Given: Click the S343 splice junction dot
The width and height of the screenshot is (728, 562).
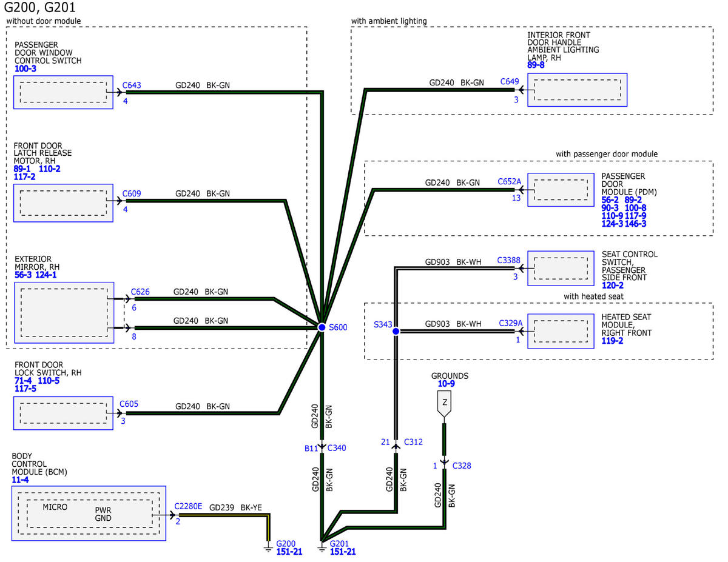Looking at the screenshot, I should (x=396, y=331).
